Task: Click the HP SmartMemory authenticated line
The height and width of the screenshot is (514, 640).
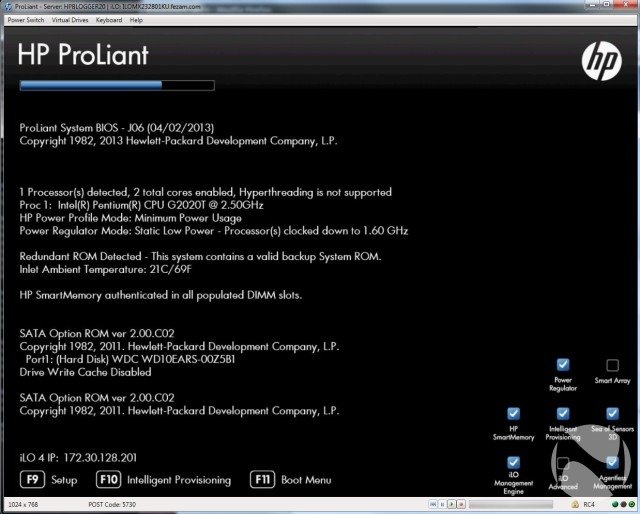Action: pyautogui.click(x=161, y=295)
